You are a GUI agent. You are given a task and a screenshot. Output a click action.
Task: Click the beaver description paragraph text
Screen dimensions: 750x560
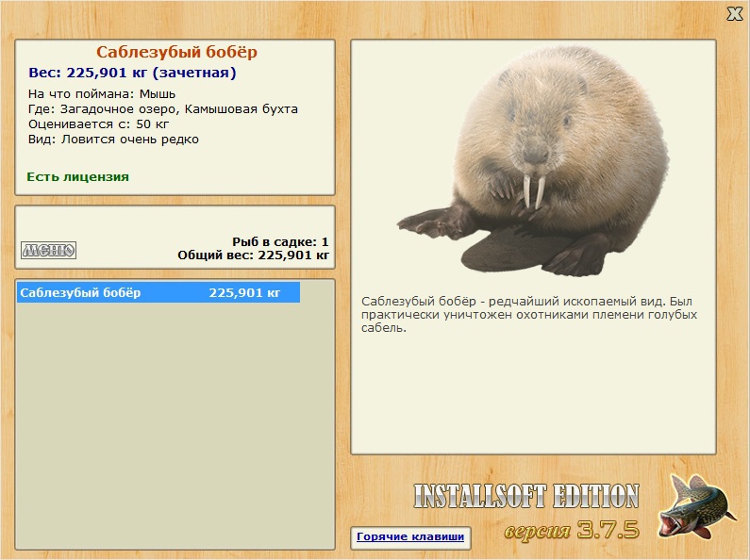click(529, 314)
